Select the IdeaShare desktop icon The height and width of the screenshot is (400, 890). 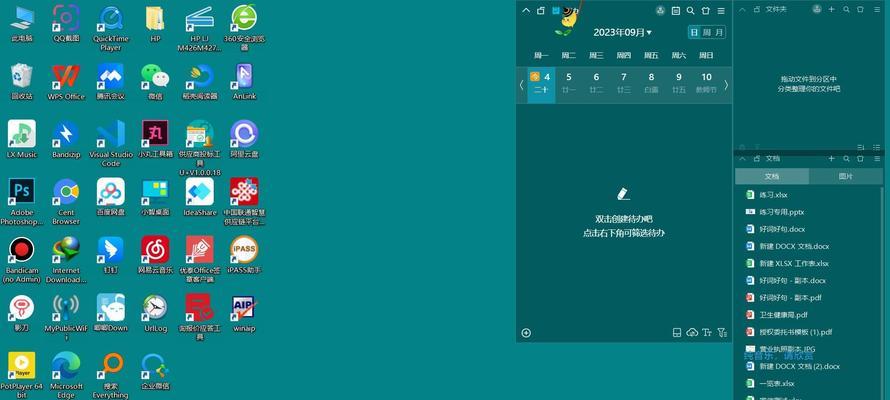point(200,197)
